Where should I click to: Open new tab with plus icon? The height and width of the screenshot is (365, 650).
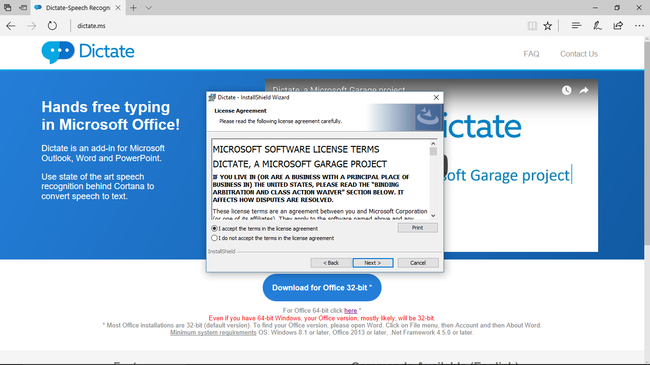click(133, 8)
